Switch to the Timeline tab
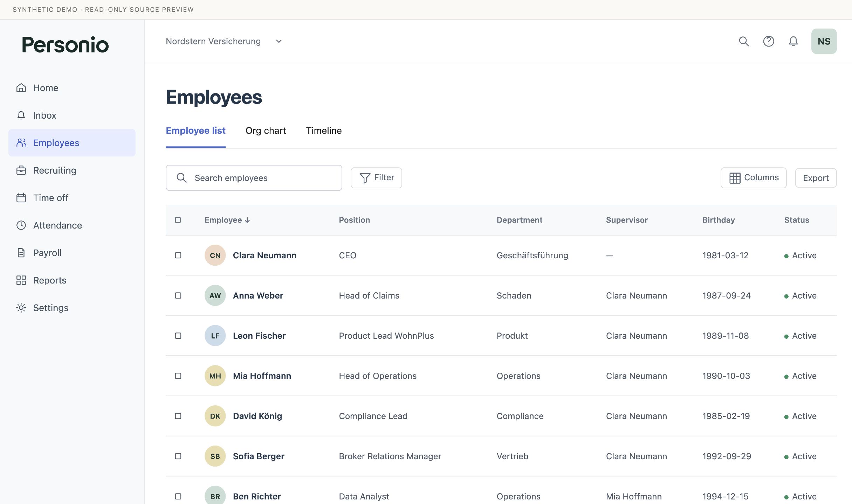The image size is (852, 504). pyautogui.click(x=324, y=131)
